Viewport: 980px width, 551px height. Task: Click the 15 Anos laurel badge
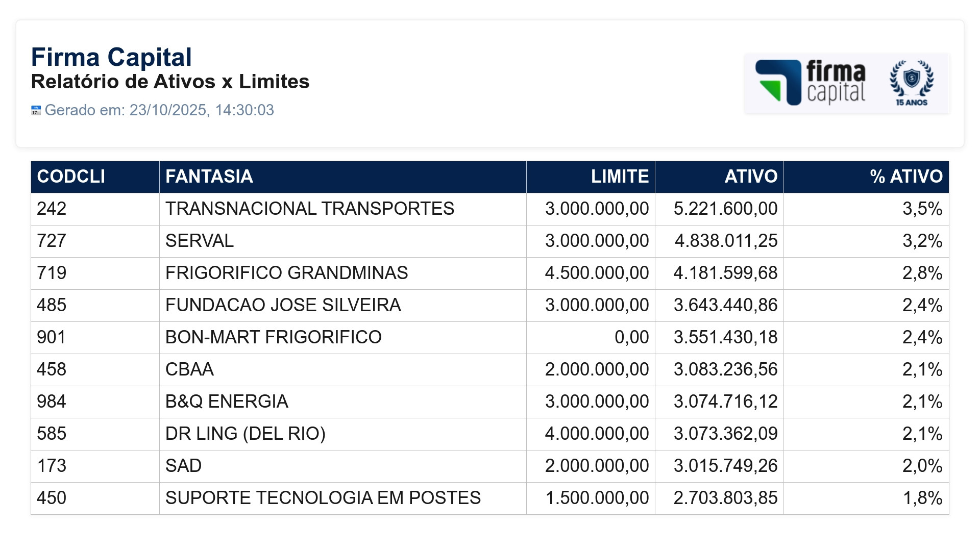click(x=912, y=83)
